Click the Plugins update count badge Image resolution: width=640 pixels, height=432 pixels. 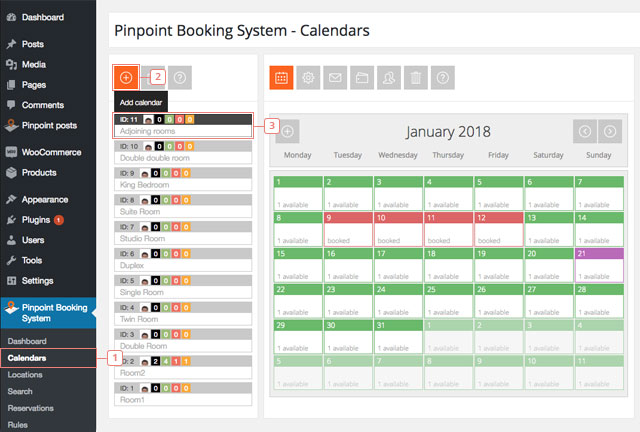click(x=59, y=220)
